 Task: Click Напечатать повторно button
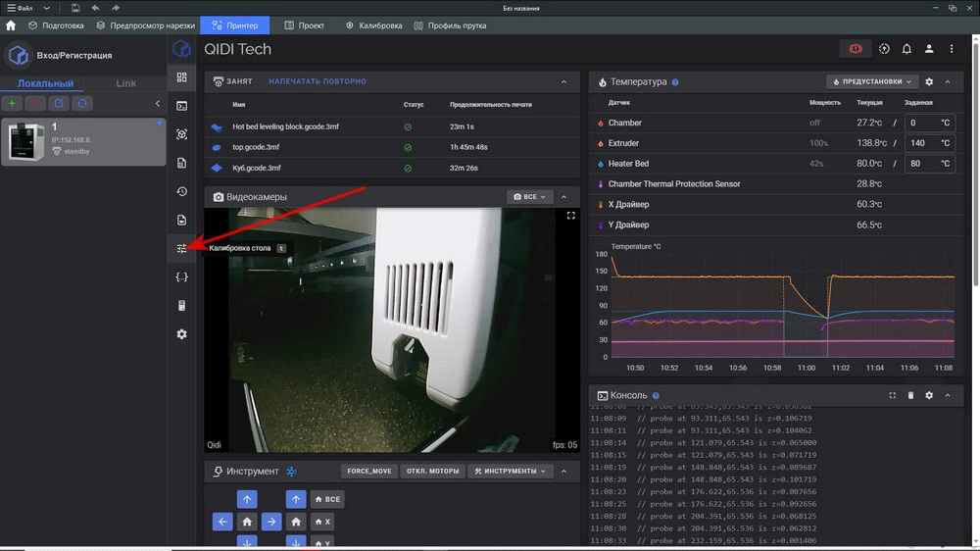318,81
